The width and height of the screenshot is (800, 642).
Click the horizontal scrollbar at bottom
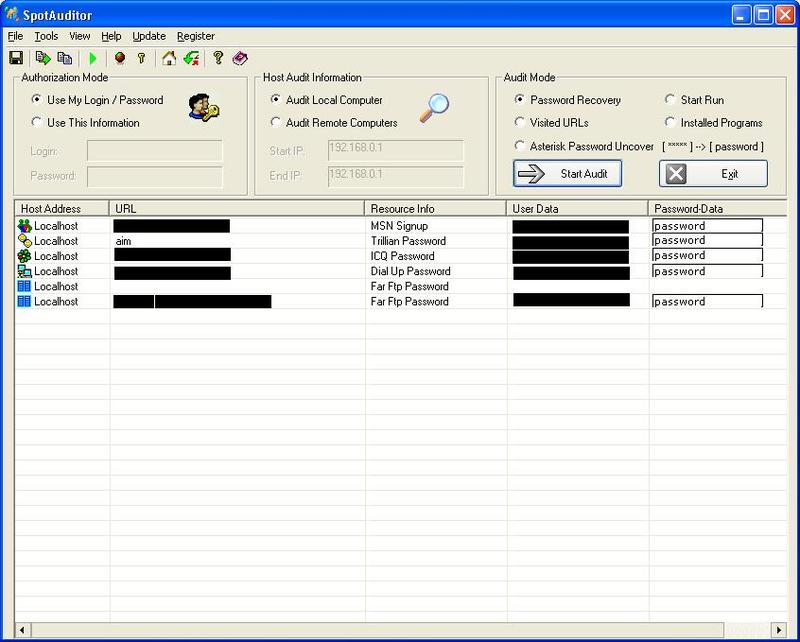pos(400,629)
